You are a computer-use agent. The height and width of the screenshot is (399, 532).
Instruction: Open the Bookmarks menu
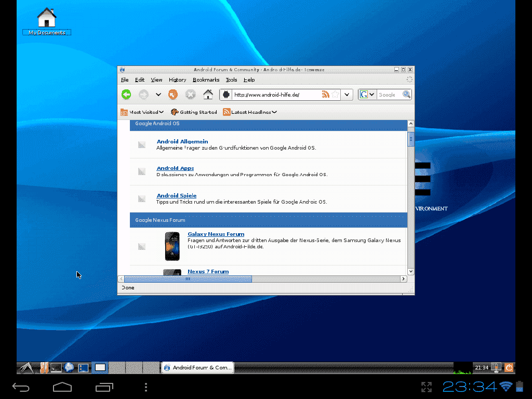click(x=206, y=79)
